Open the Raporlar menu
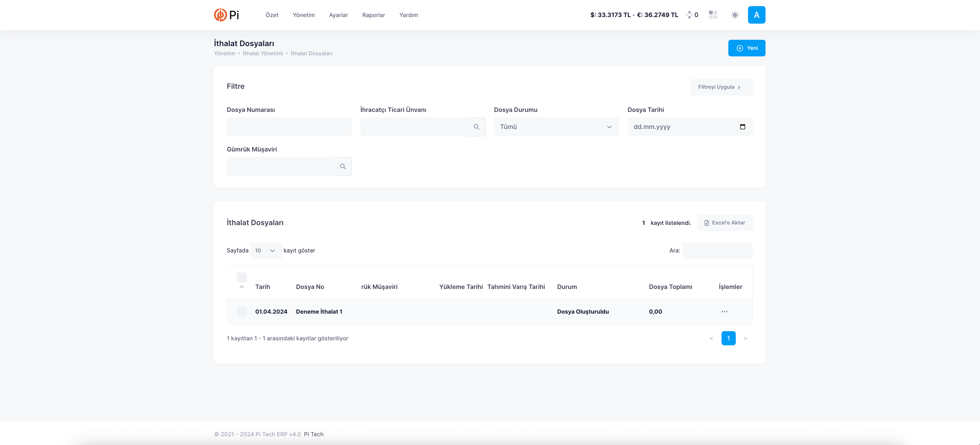This screenshot has height=445, width=980. tap(373, 15)
